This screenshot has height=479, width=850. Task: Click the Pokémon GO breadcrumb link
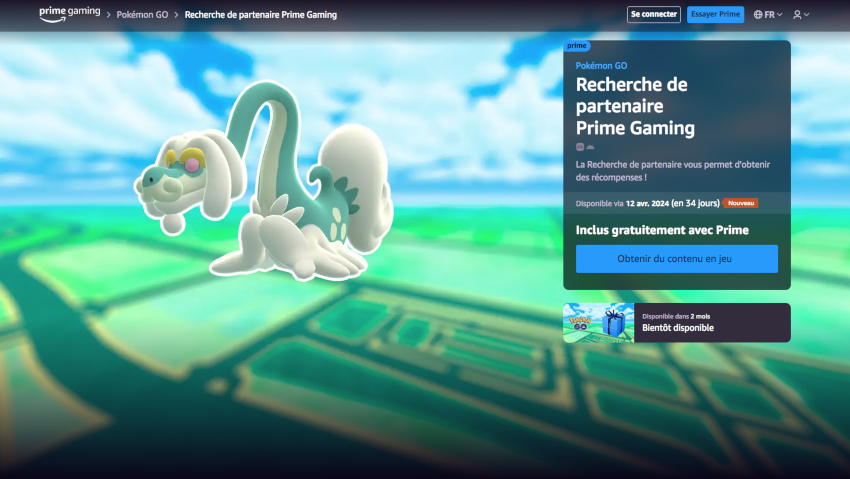click(x=142, y=15)
